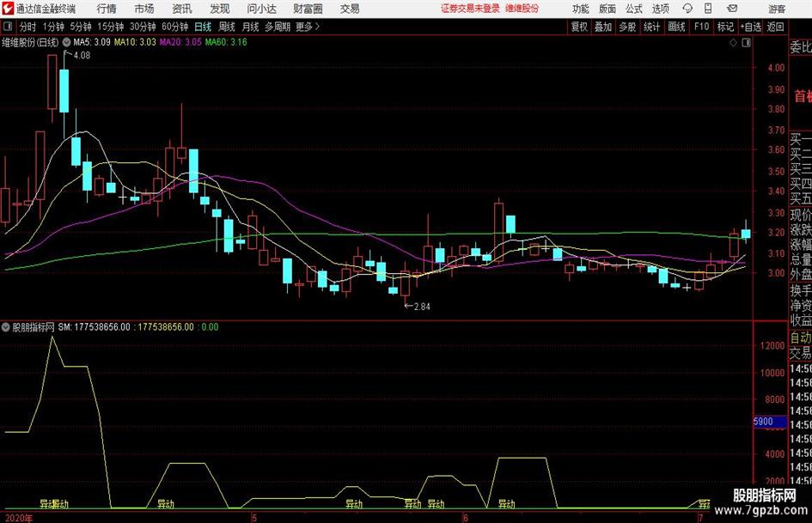Open the mobile phone icon
This screenshot has width=812, height=523.
[x=708, y=9]
